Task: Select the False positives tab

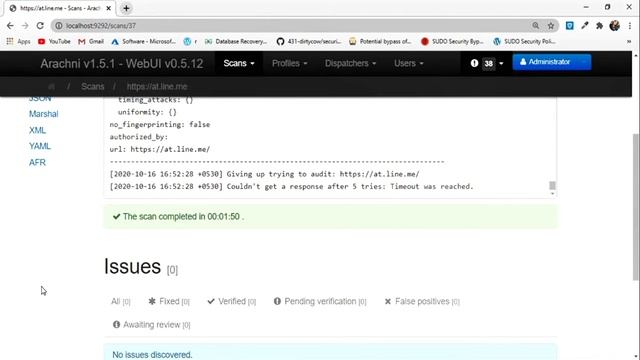Action: [x=422, y=301]
